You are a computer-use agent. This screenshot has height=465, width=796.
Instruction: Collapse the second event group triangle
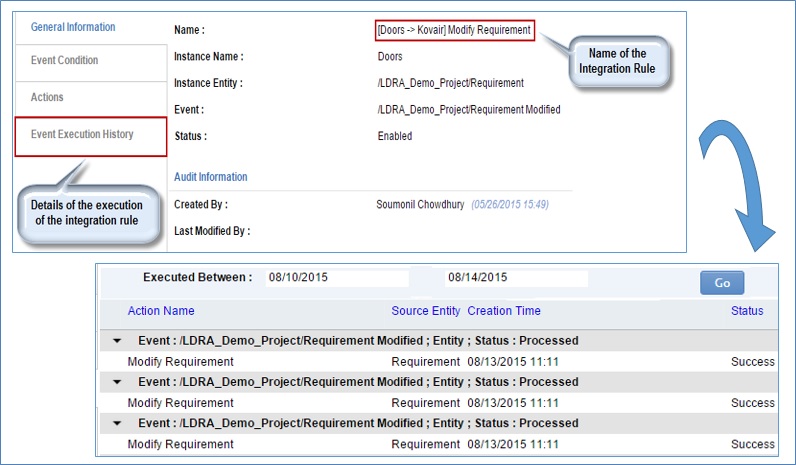[118, 382]
